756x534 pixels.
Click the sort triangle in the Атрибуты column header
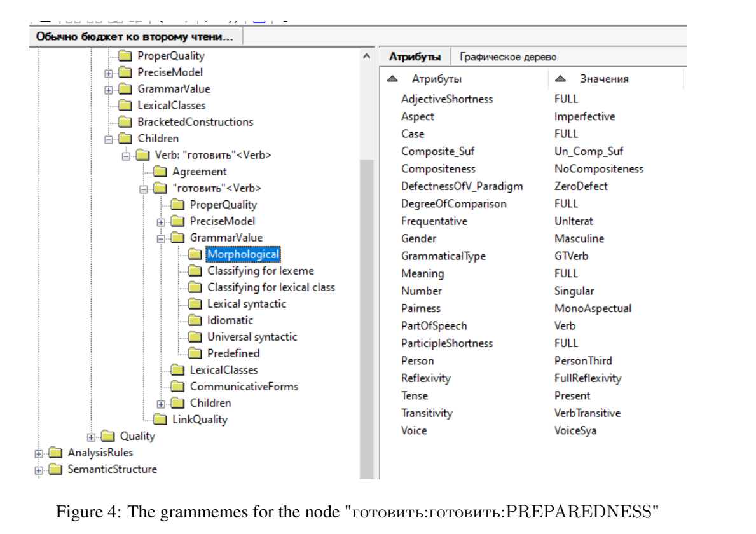pos(392,79)
